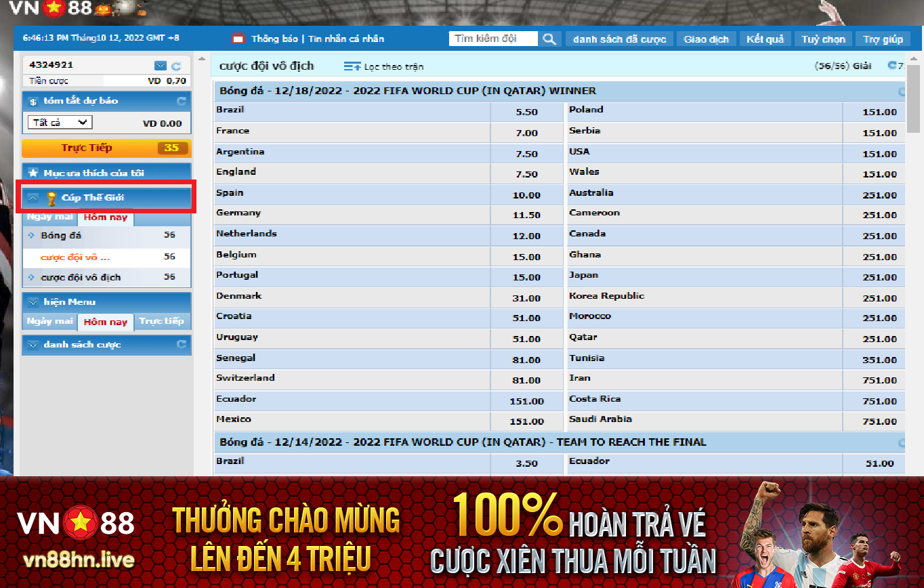Select Denmark winner odds 31.00
This screenshot has height=588, width=924.
click(x=527, y=298)
